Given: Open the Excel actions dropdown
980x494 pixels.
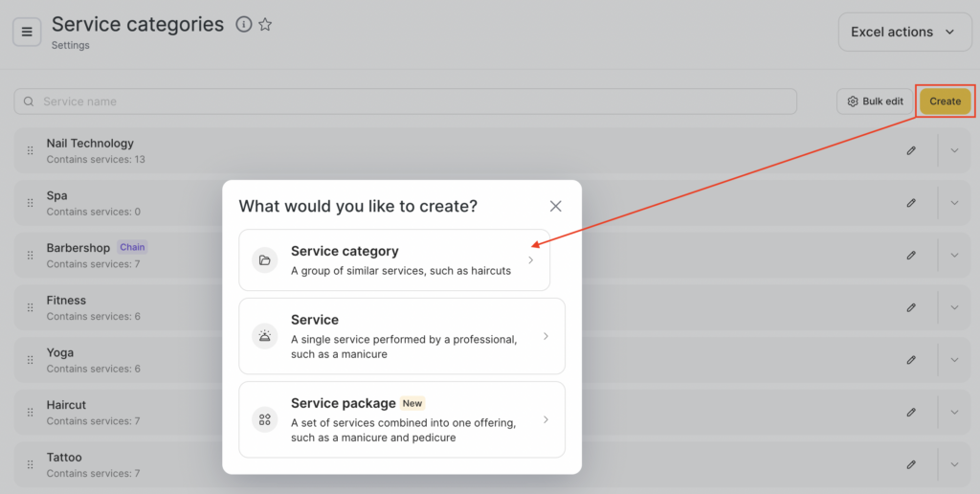Looking at the screenshot, I should pos(903,32).
